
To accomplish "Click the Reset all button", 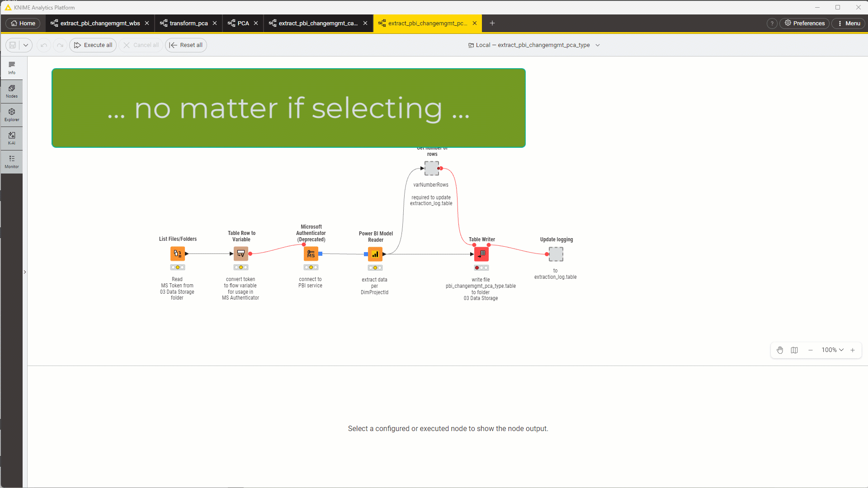I will [x=186, y=45].
